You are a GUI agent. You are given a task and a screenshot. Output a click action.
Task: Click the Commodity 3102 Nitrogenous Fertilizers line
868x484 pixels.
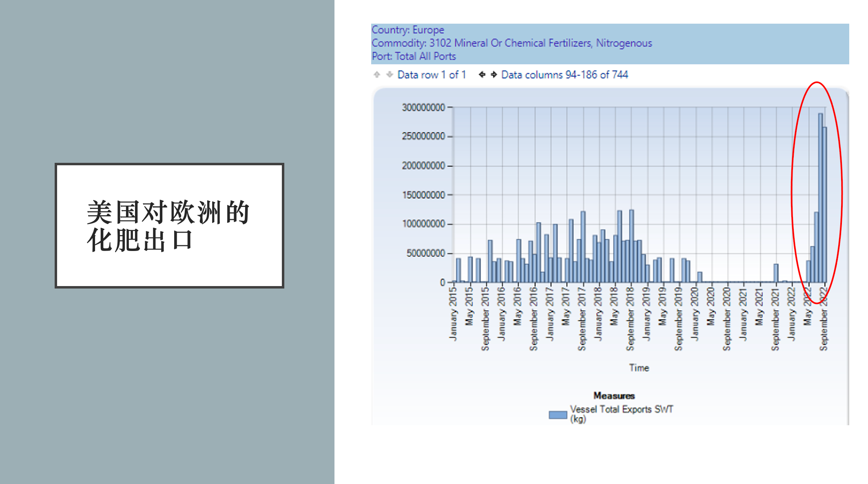point(511,43)
